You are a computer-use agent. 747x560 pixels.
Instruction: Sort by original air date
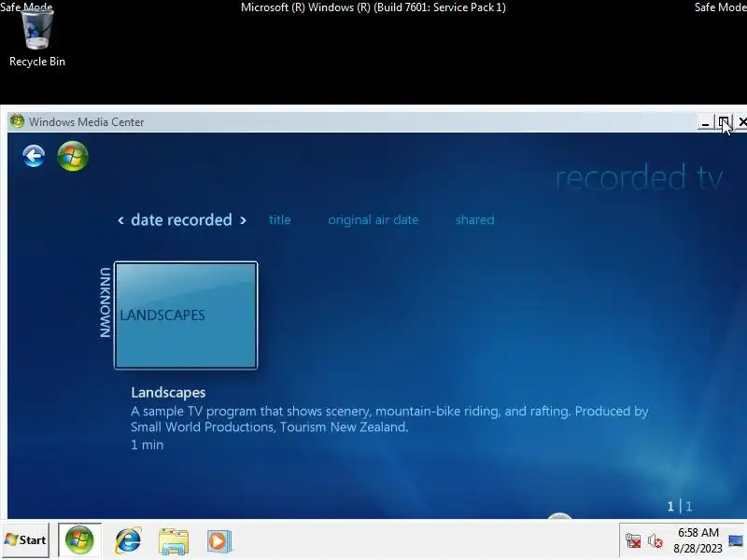tap(373, 220)
